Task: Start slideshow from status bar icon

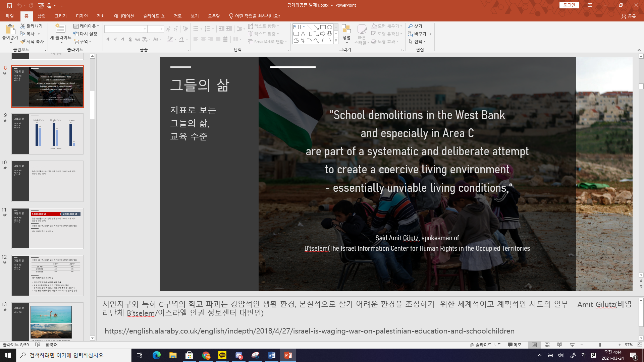Action: [x=572, y=345]
